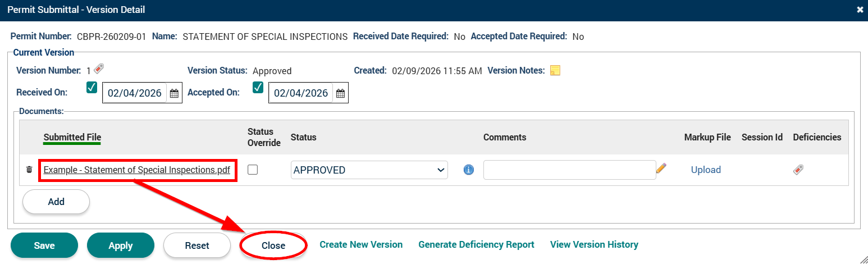Click the pencil icon to edit comments
868x264 pixels.
[x=661, y=169]
